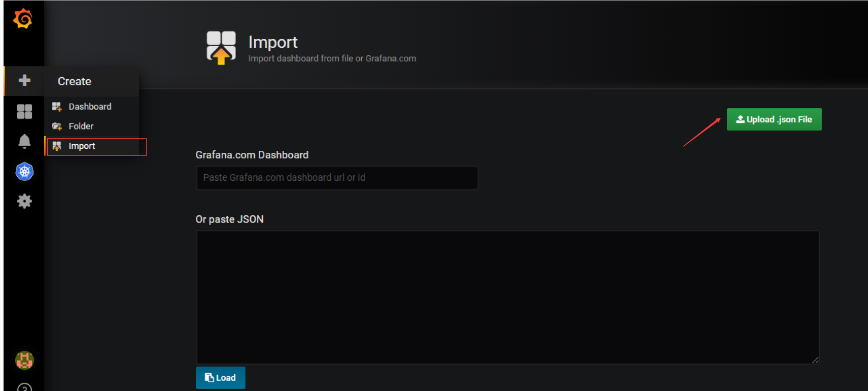Image resolution: width=868 pixels, height=391 pixels.
Task: Open the Create plus icon
Action: [x=24, y=80]
